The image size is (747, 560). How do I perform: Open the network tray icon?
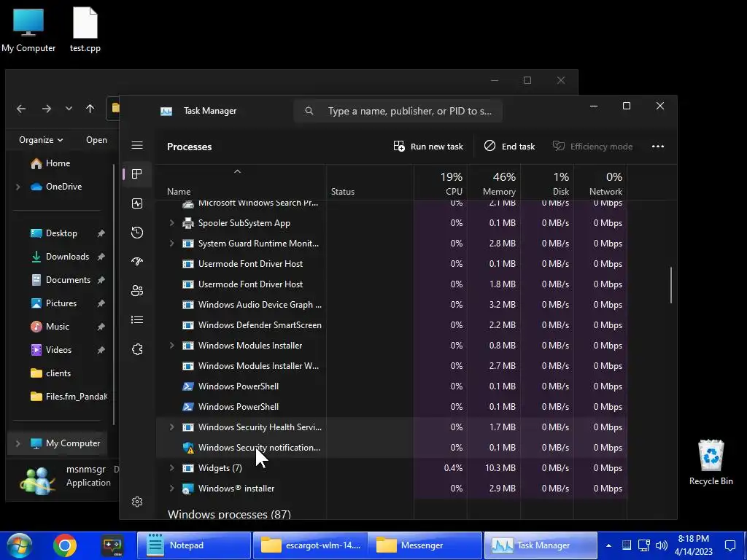[x=644, y=545]
